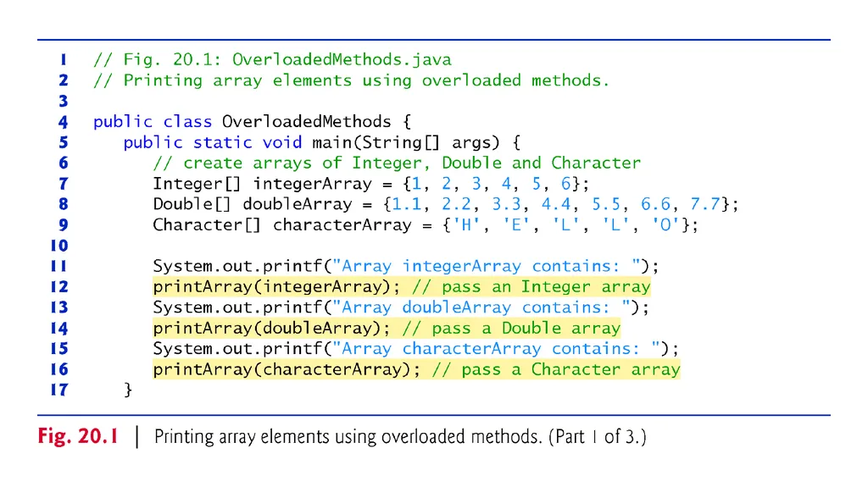Click the "(Part 1 of 3.)" caption text

[598, 437]
